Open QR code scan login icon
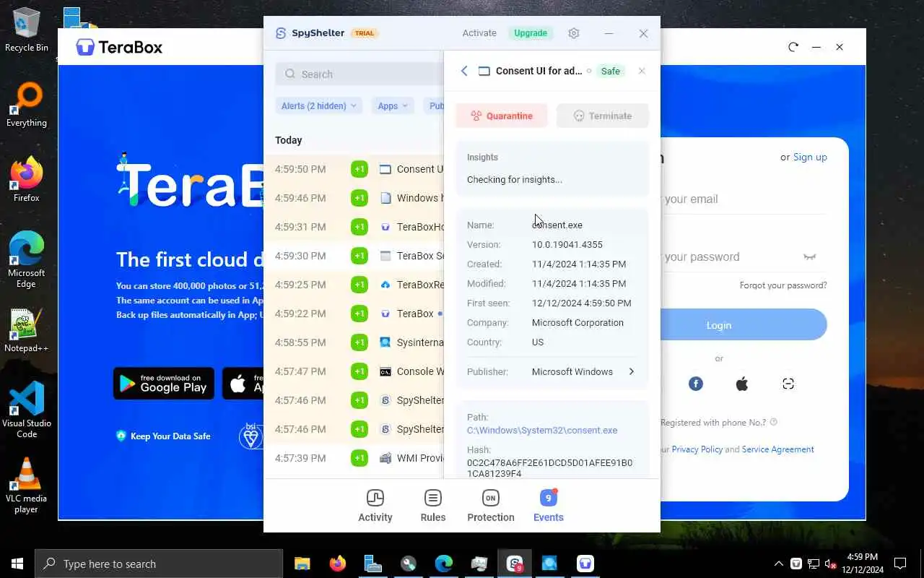 pyautogui.click(x=788, y=384)
